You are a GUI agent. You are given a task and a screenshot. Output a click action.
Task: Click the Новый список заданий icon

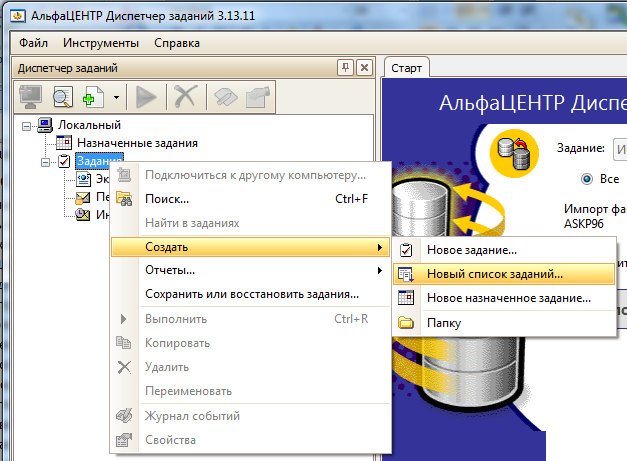pos(406,274)
